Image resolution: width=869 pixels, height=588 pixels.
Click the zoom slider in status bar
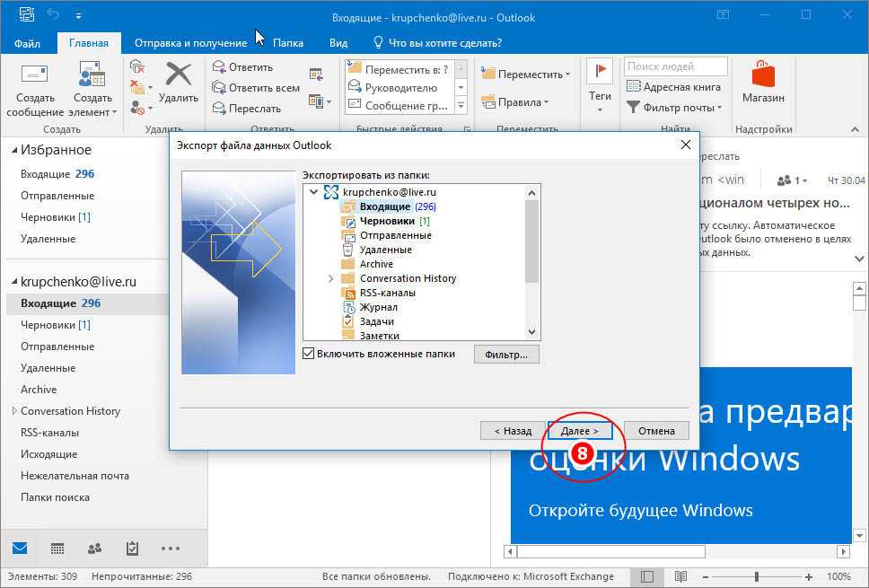pos(757,576)
